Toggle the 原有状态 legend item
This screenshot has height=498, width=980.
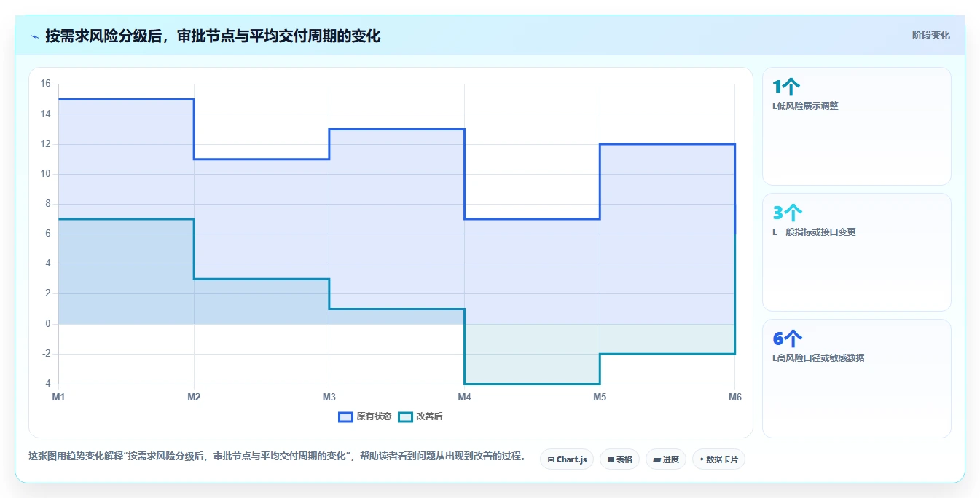(x=365, y=416)
